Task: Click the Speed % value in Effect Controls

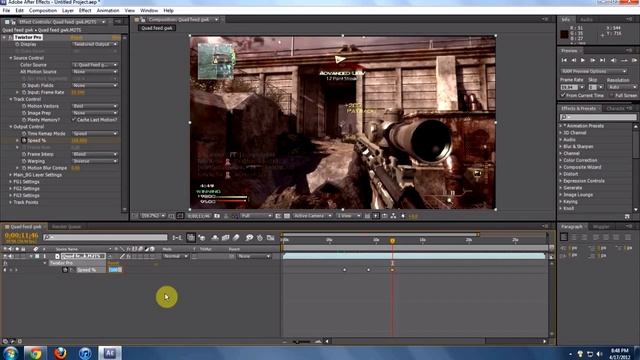Action: pos(79,140)
